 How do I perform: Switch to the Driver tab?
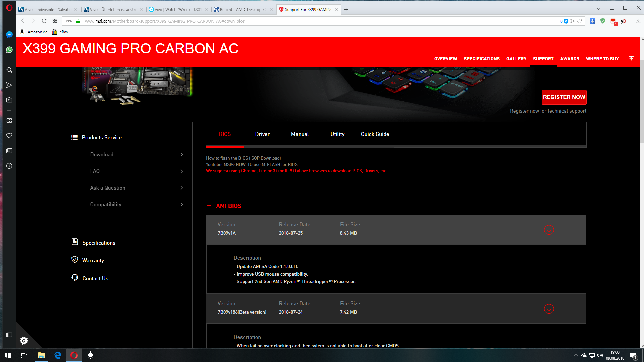point(262,134)
